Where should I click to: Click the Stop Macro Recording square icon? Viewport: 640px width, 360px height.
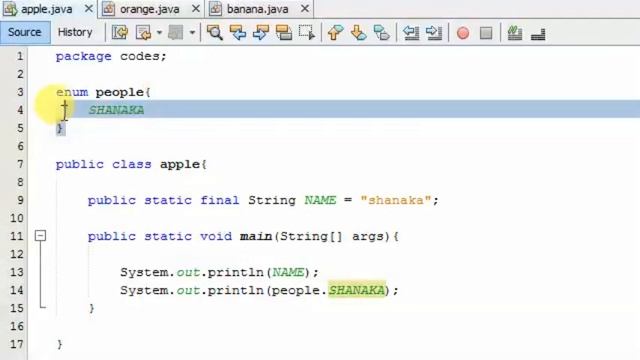click(x=486, y=33)
